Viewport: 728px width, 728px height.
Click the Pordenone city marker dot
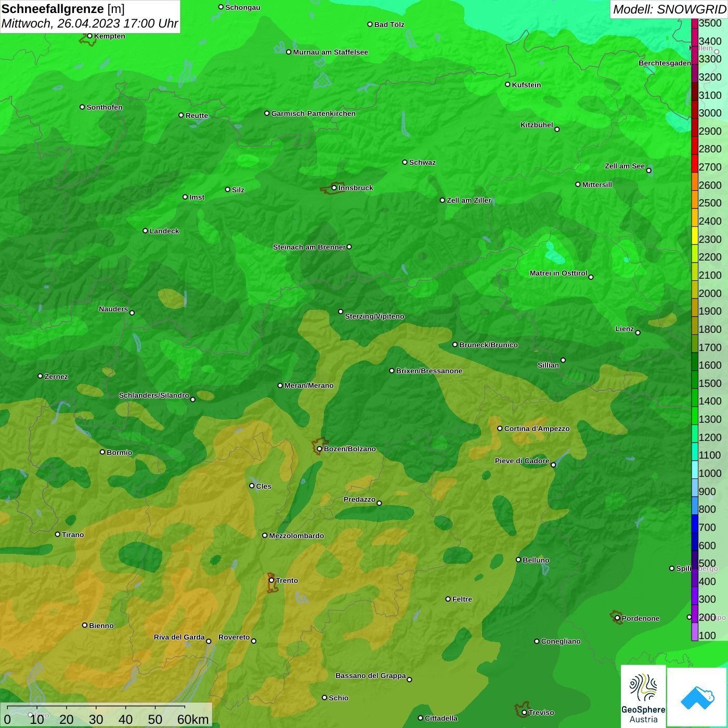point(617,618)
